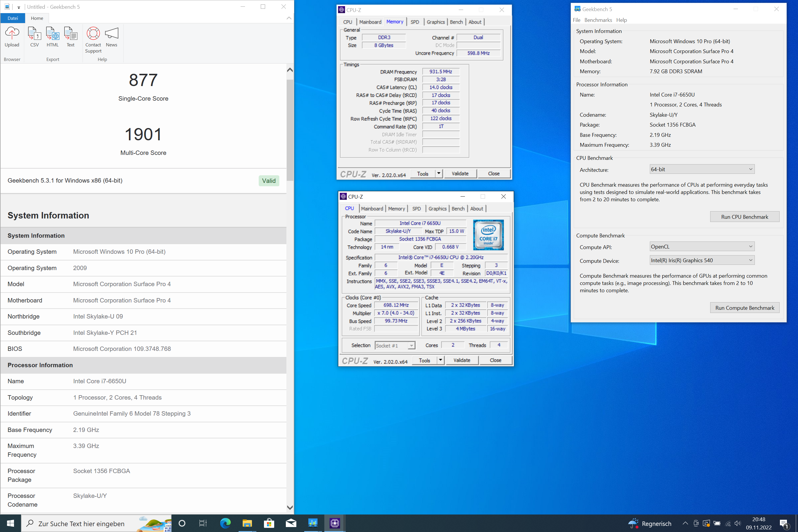The image size is (798, 532).
Task: Open the notification center icon
Action: click(x=784, y=524)
